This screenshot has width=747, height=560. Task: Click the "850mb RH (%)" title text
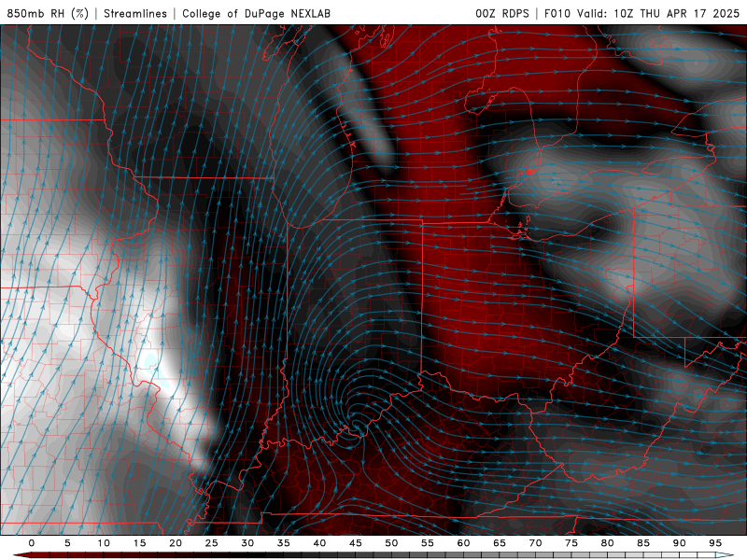pos(48,13)
